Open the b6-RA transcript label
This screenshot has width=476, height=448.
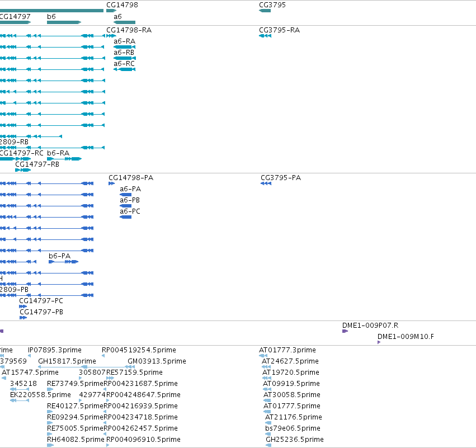pos(58,153)
